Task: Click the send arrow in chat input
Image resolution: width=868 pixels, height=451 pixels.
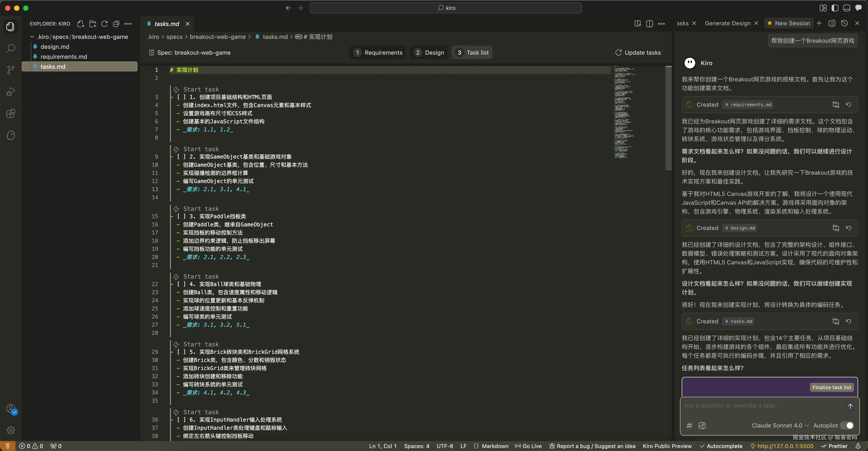Action: coord(850,406)
